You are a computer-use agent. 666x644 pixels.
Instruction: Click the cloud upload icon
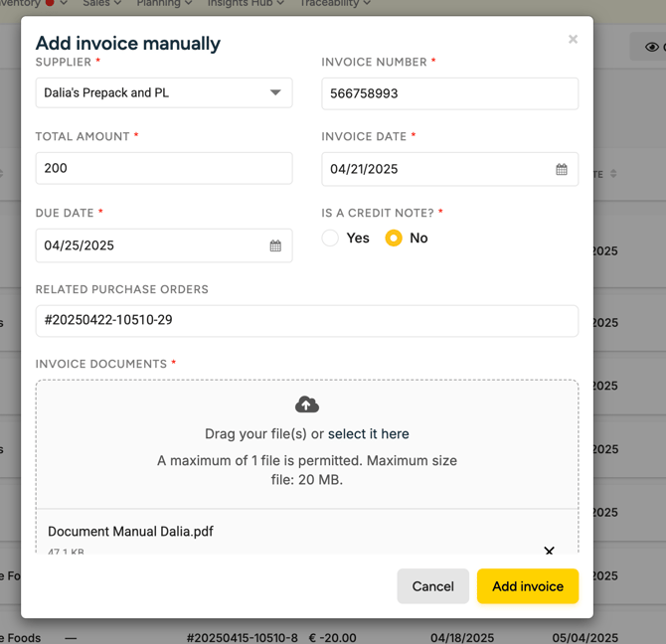click(307, 404)
